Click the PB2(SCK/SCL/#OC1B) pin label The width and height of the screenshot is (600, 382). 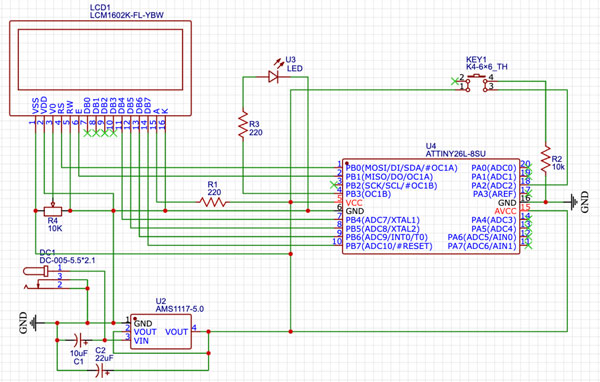pyautogui.click(x=391, y=186)
